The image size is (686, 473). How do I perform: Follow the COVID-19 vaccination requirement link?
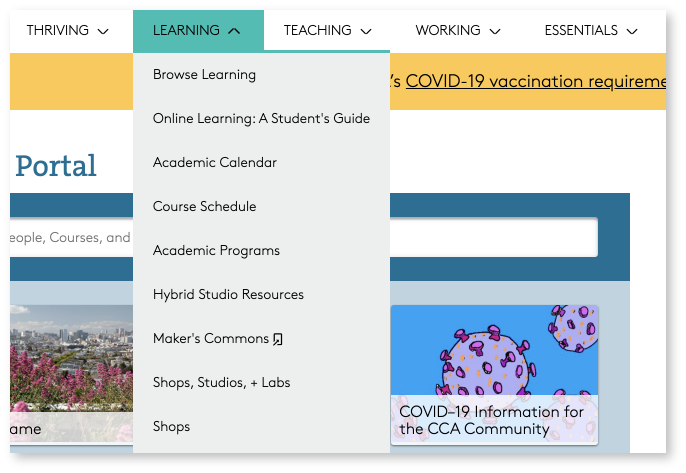(x=536, y=81)
